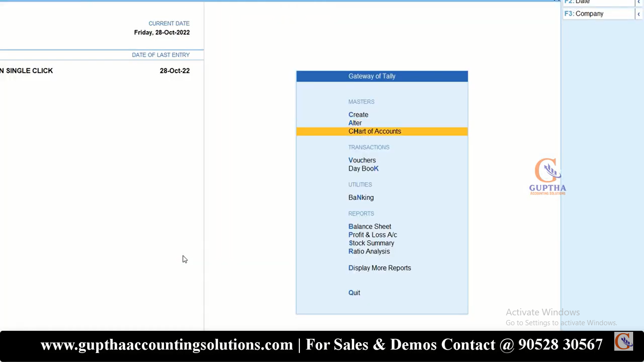Open Profit & Loss A/c report
The image size is (644, 362).
pos(372,235)
